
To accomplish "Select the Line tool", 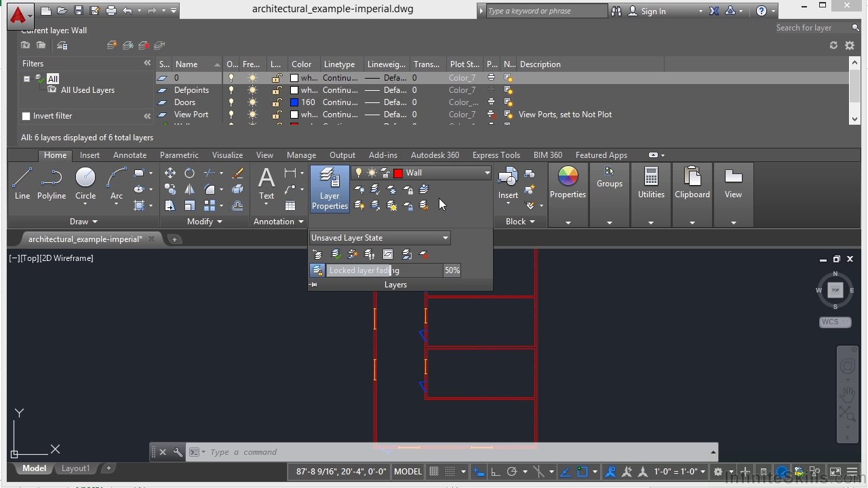I will point(22,184).
